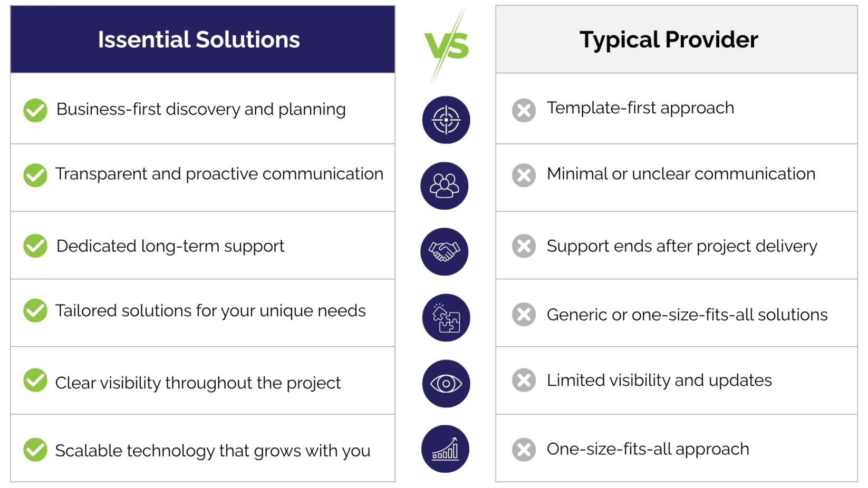
Task: Click the group of people icon
Action: click(445, 186)
